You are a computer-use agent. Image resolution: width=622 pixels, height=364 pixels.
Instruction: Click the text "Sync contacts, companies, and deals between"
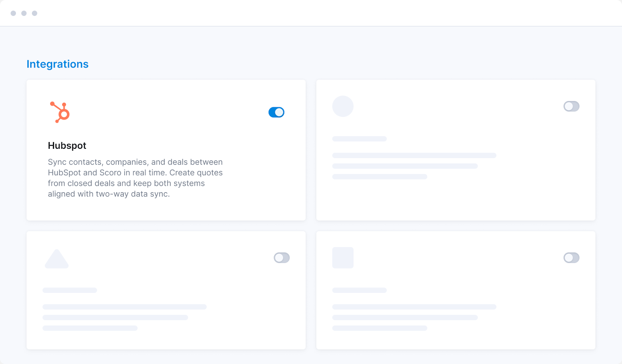coord(135,162)
